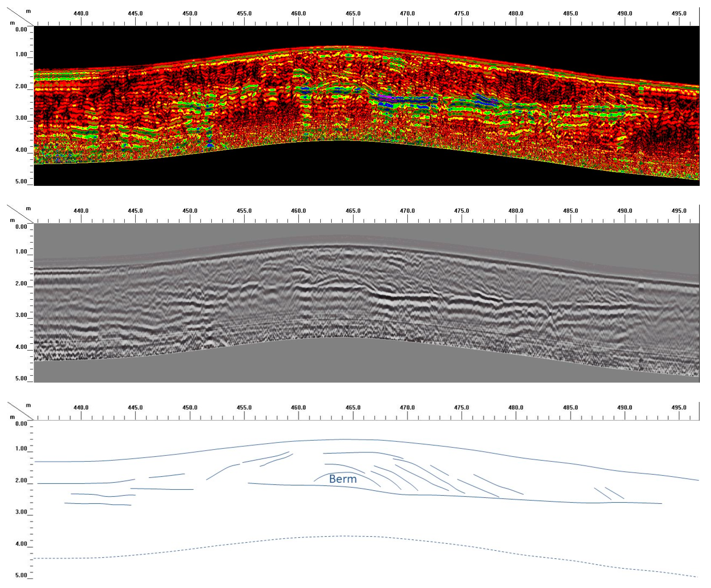Click depth 3.00 on the color radargram axis

pos(21,118)
